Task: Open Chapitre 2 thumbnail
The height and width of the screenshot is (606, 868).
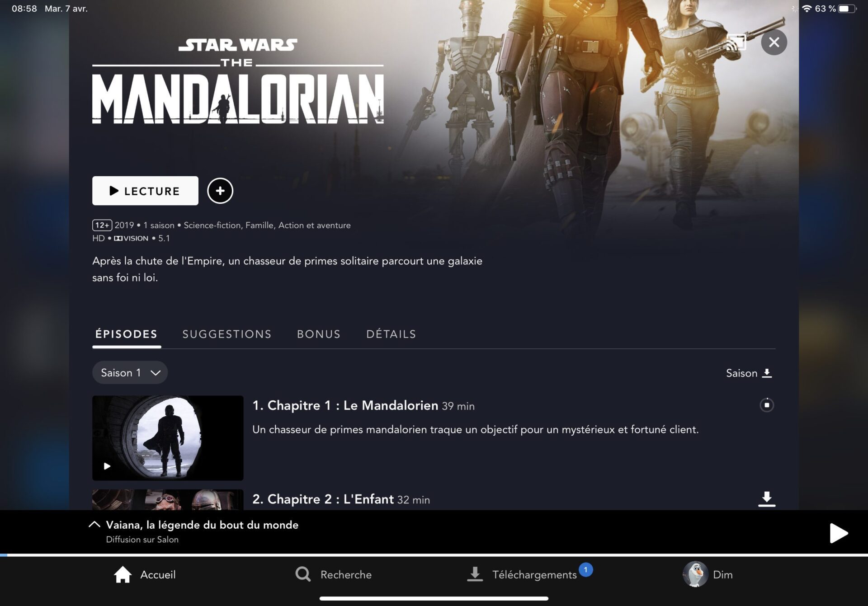Action: [168, 500]
